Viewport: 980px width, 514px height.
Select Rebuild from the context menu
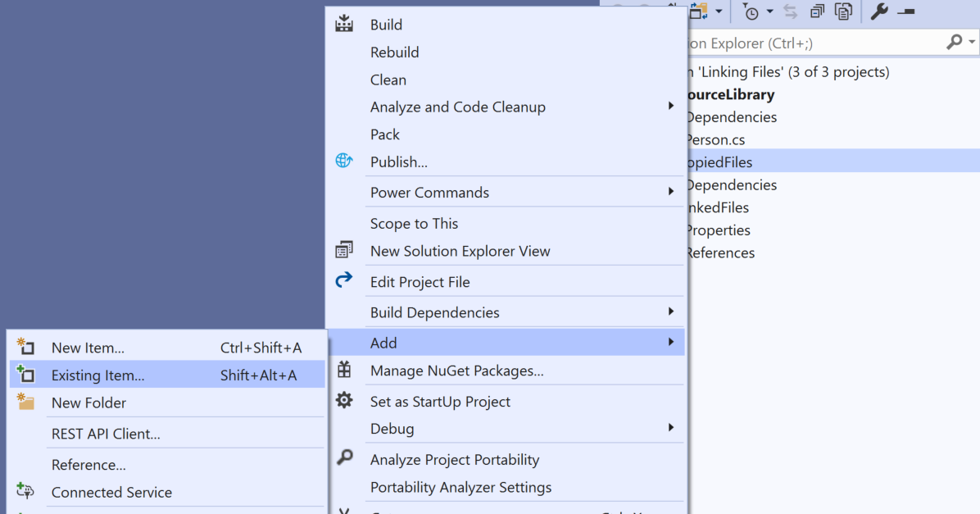[x=394, y=52]
